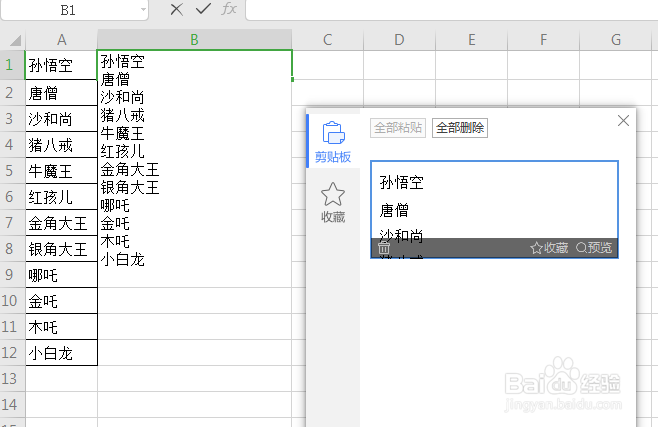Click cell A12 containing 小白龙
Screen dimensions: 658x427
click(x=61, y=353)
